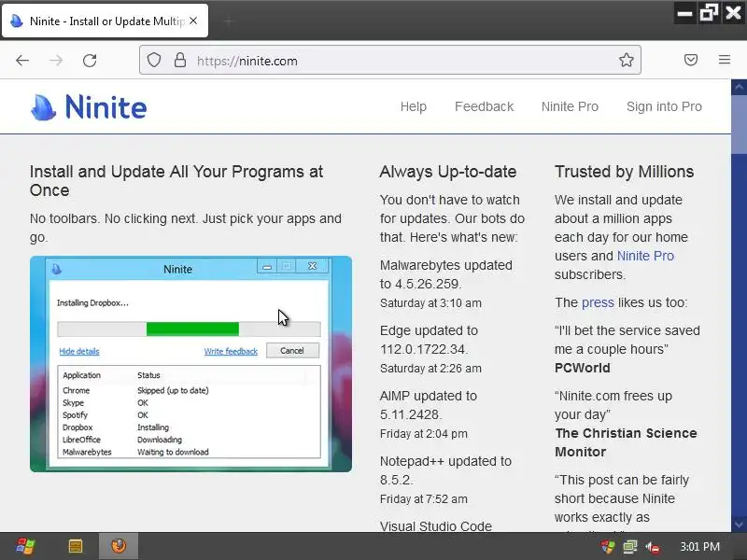
Task: Open the tracking protection shield icon
Action: coord(153,61)
